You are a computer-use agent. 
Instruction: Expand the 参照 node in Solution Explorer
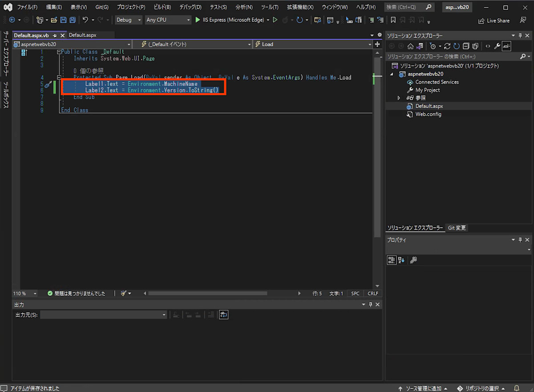(x=399, y=98)
